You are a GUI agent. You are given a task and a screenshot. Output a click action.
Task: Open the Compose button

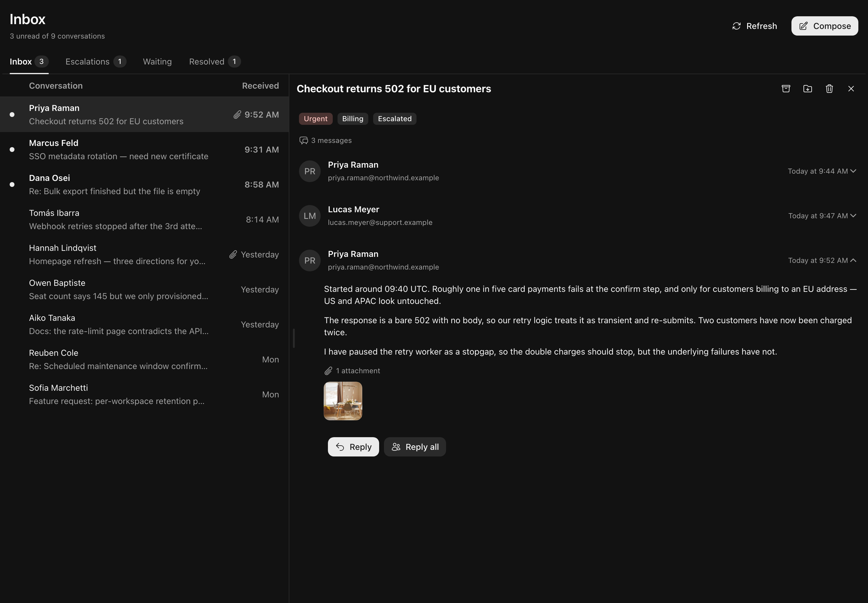825,26
